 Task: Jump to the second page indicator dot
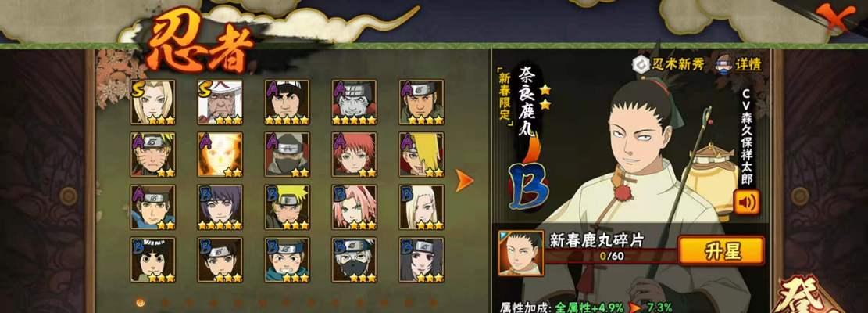tap(164, 303)
